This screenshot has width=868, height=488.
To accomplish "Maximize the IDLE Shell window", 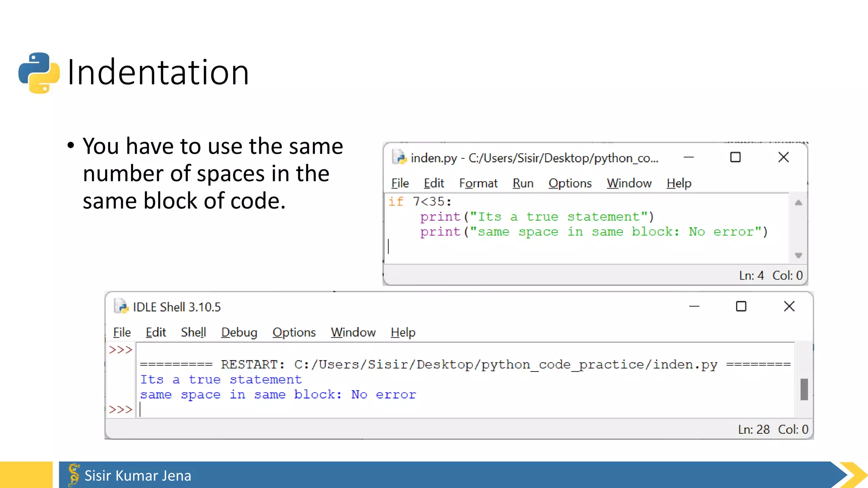I will pos(741,306).
